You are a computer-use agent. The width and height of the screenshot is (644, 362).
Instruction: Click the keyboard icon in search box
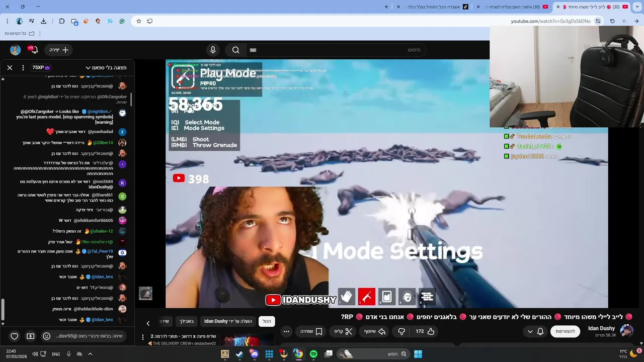coord(253,50)
